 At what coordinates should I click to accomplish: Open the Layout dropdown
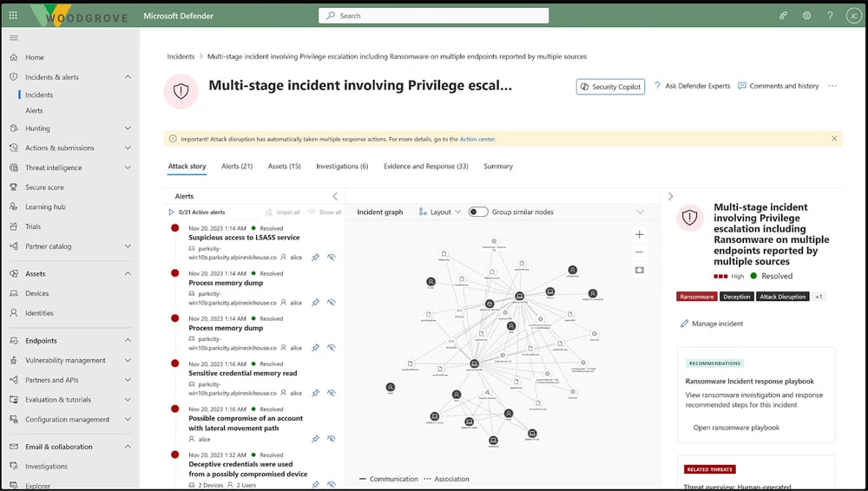[439, 212]
